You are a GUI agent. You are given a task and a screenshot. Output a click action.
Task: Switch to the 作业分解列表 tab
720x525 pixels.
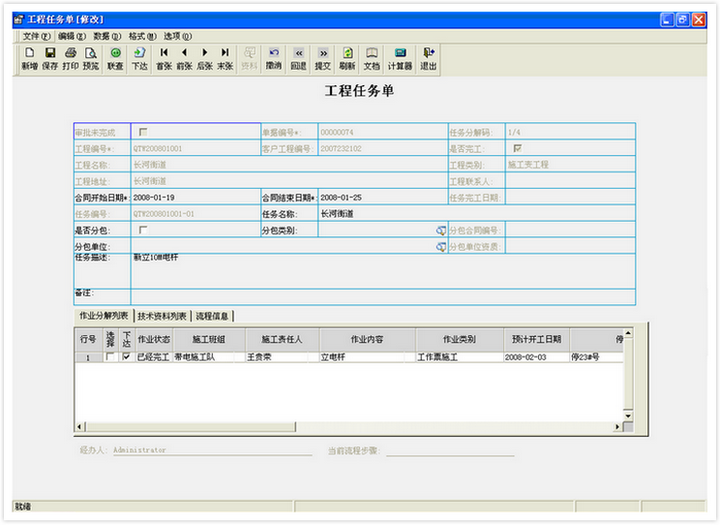[104, 316]
